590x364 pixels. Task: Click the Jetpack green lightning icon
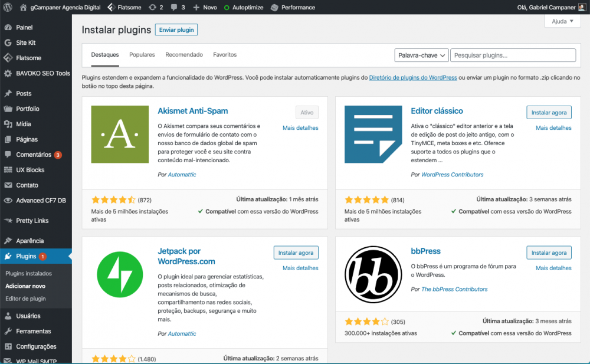(120, 275)
